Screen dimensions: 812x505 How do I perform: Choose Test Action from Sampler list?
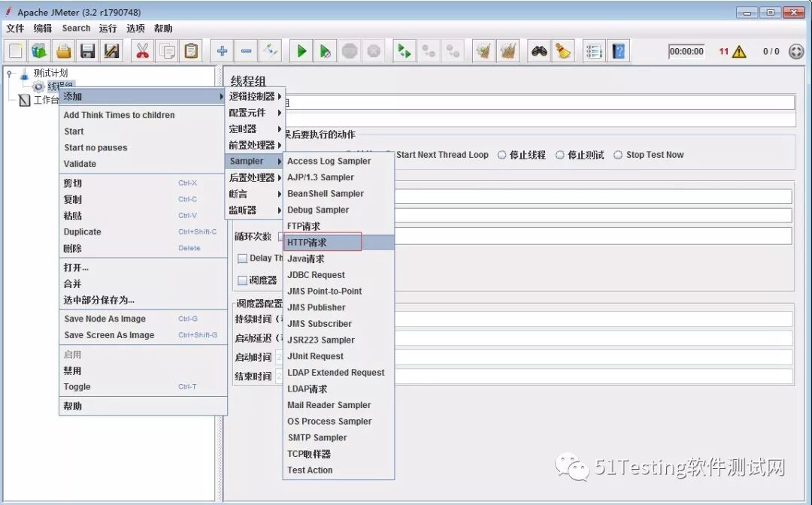[338, 470]
